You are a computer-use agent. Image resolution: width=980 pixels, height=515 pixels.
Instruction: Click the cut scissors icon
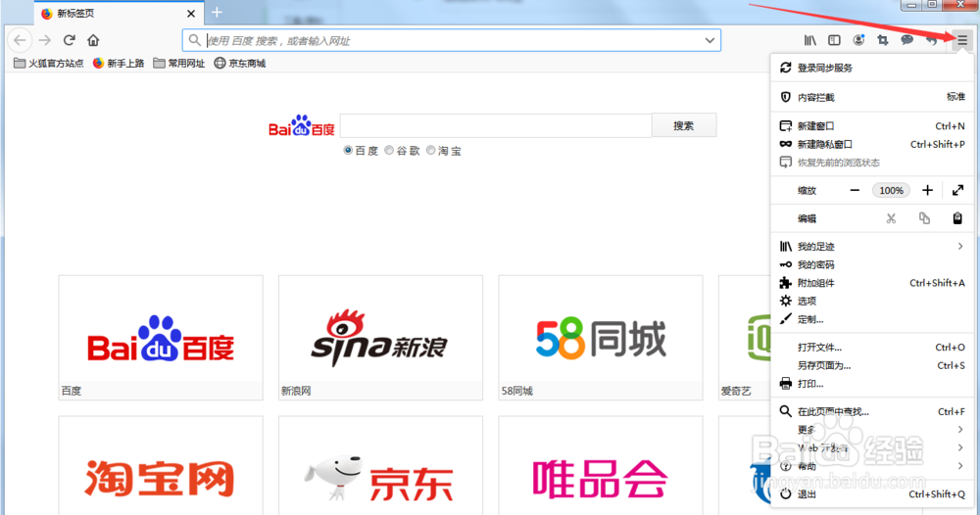point(891,218)
